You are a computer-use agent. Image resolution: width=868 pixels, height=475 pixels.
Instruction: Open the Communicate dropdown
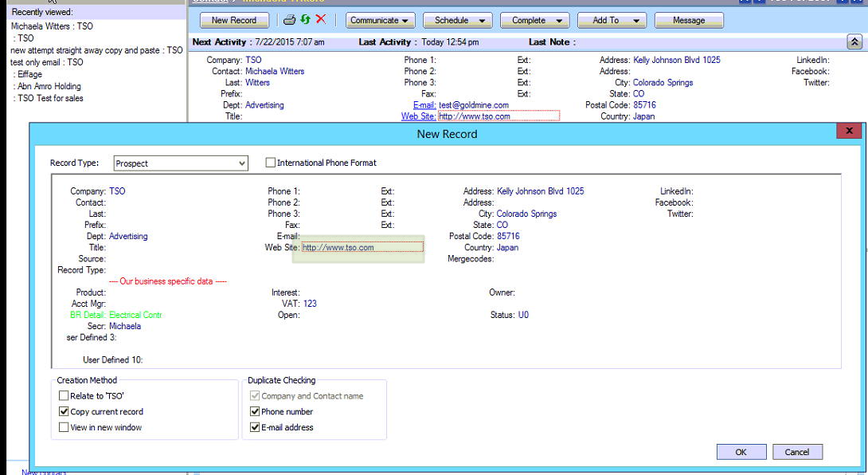point(380,20)
